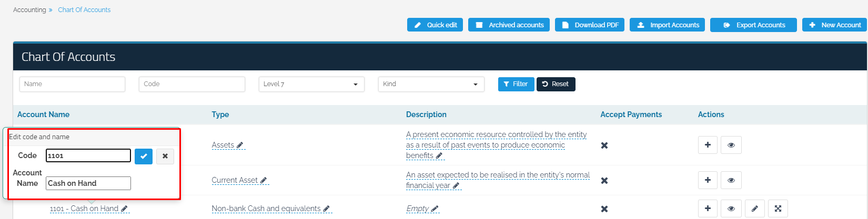Add sub-account with plus button in first row
Viewport: 868px width, 219px height.
[x=708, y=145]
